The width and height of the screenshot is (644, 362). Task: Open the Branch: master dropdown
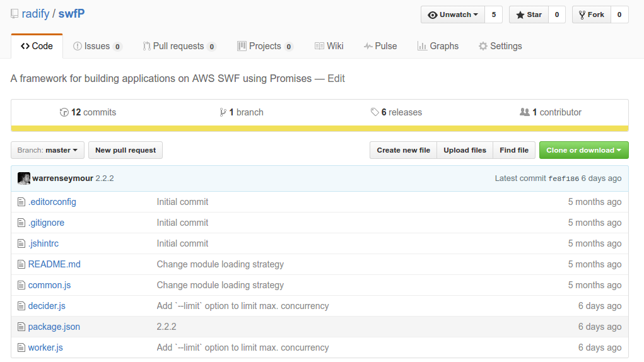pos(48,150)
